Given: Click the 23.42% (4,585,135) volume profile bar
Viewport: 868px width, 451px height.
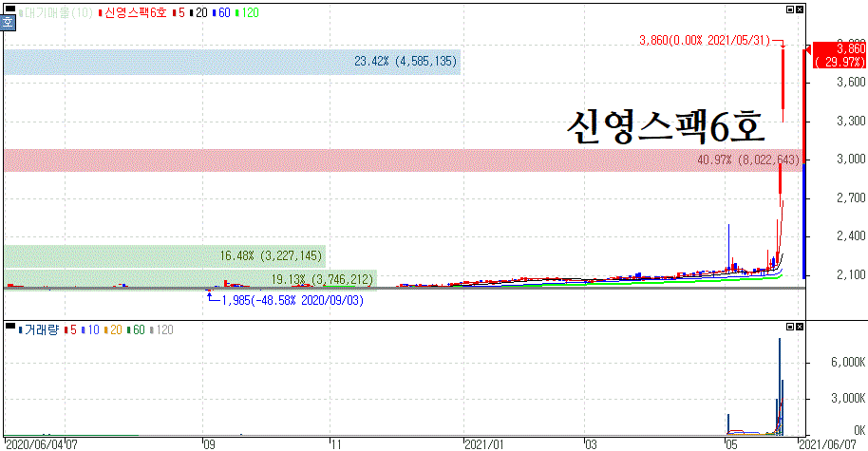Looking at the screenshot, I should 233,62.
